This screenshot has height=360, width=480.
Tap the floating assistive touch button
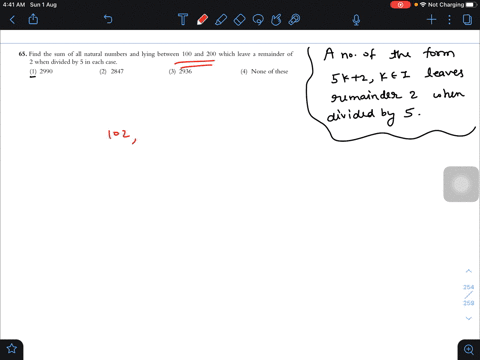461,184
